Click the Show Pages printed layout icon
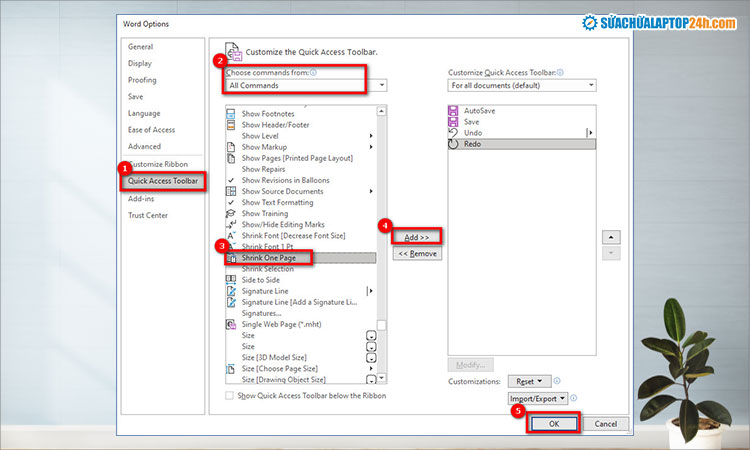This screenshot has height=450, width=750. 231,158
